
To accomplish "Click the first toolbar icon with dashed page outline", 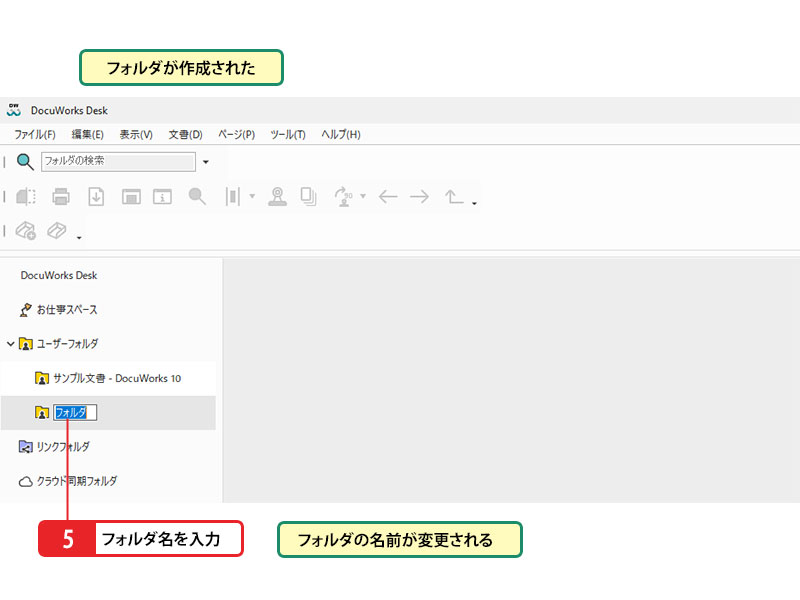I will click(x=26, y=196).
